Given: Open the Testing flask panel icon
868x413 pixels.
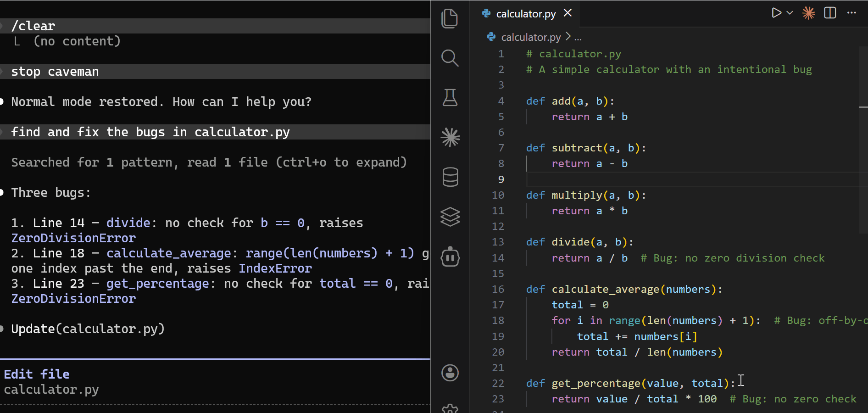Looking at the screenshot, I should tap(450, 98).
